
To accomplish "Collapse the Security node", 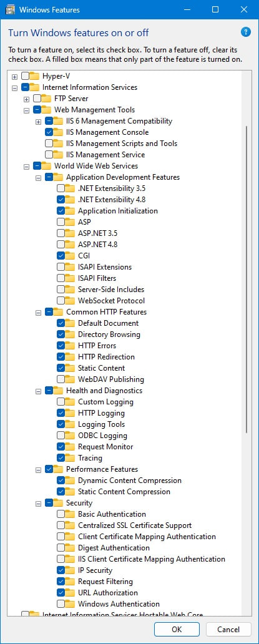I will click(39, 503).
